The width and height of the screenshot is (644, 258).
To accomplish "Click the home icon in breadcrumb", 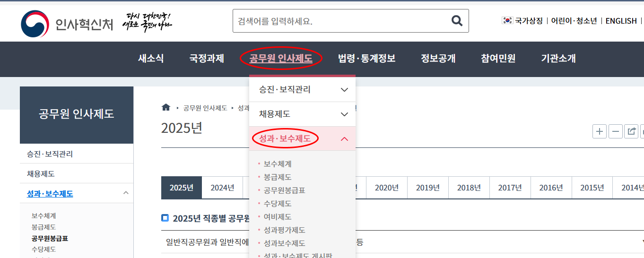I will coord(165,107).
